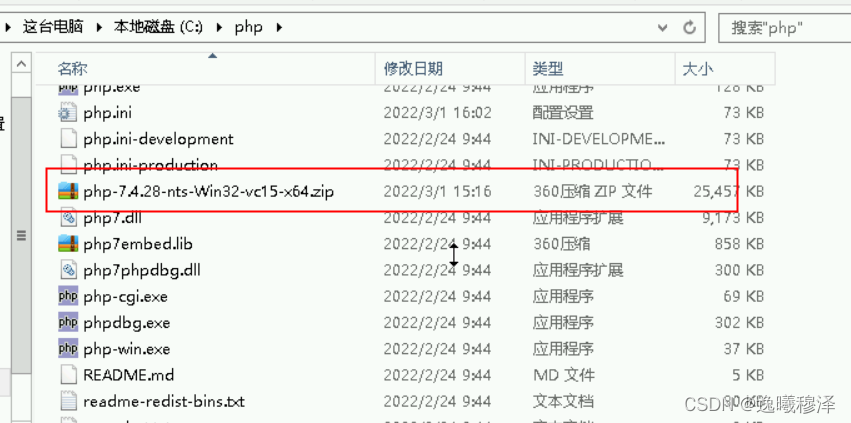
Task: Select the file php7phpdbg.dll
Action: pos(142,270)
